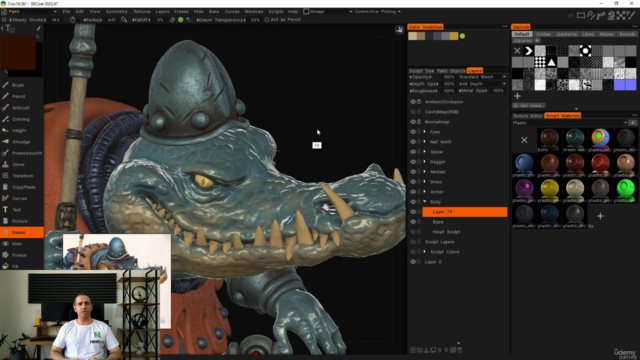Select the white triangle stencil

[x=551, y=62]
